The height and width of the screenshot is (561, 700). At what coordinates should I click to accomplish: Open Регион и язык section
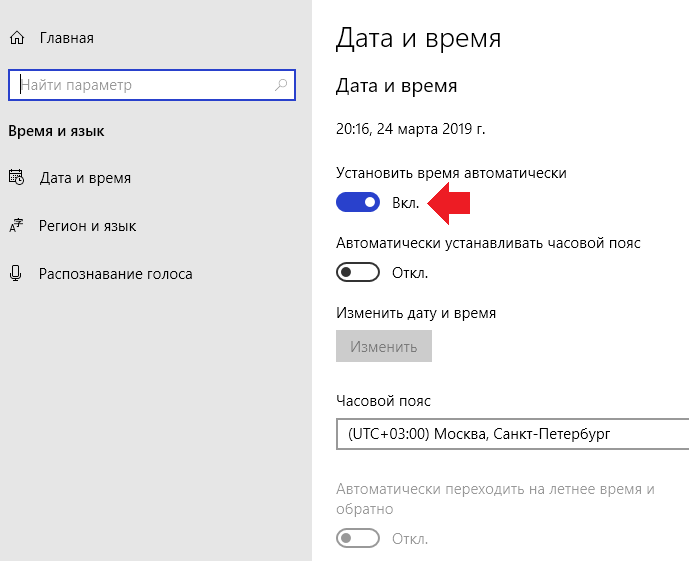coord(88,226)
